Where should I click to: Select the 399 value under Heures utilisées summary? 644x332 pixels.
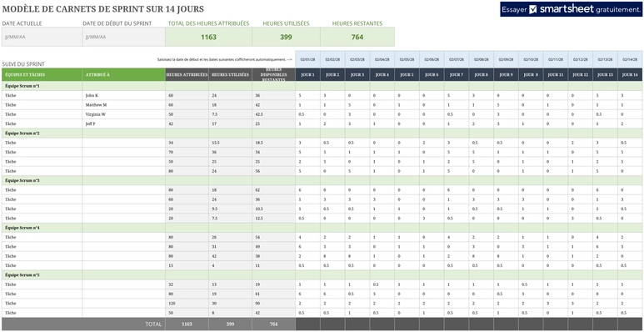pyautogui.click(x=286, y=37)
